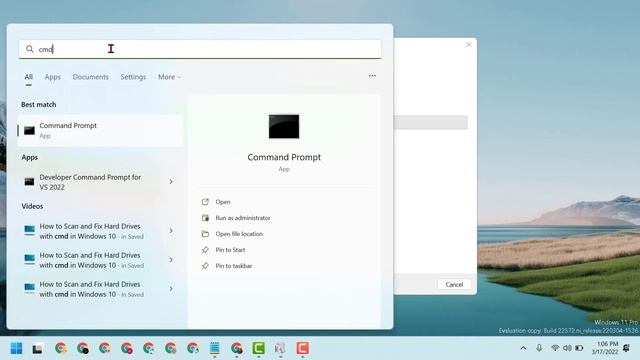The image size is (640, 360).
Task: Click the battery tray icon
Action: (x=579, y=348)
